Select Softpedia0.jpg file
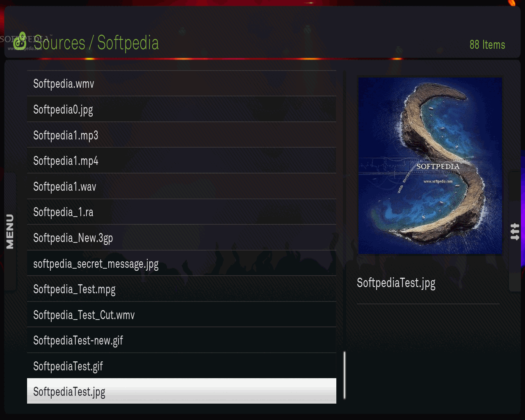The height and width of the screenshot is (420, 525). pyautogui.click(x=182, y=110)
